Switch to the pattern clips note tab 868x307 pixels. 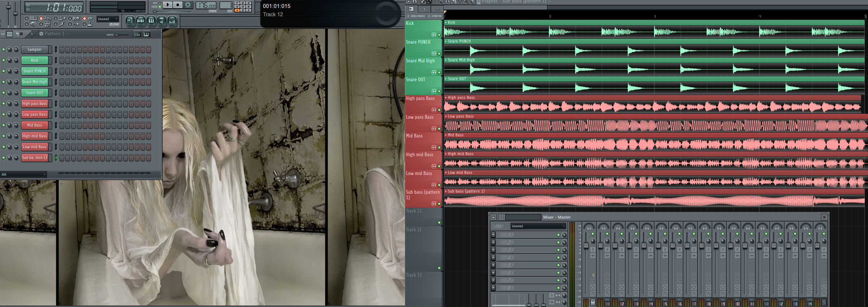coord(437,9)
